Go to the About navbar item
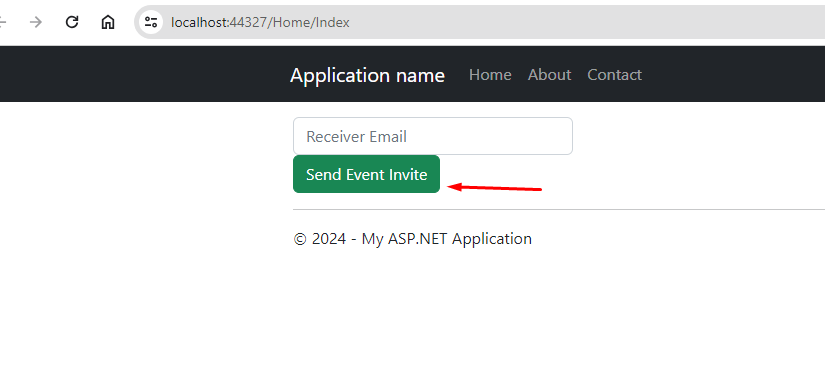This screenshot has width=825, height=388. click(x=549, y=75)
